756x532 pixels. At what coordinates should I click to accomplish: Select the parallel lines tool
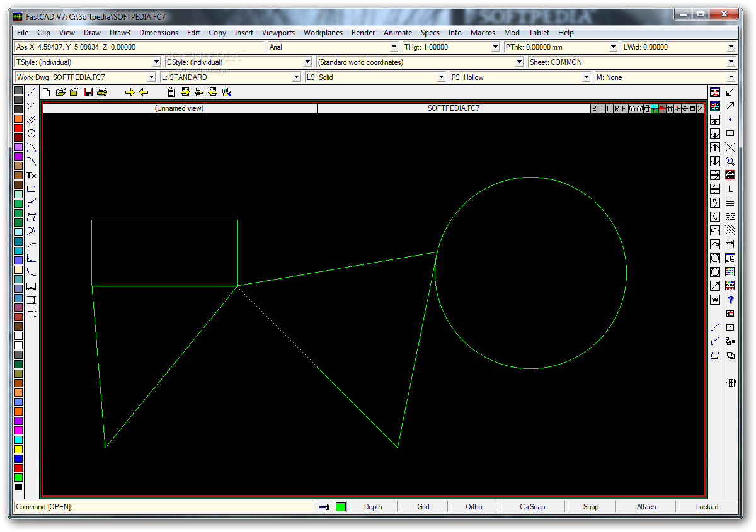click(x=31, y=120)
